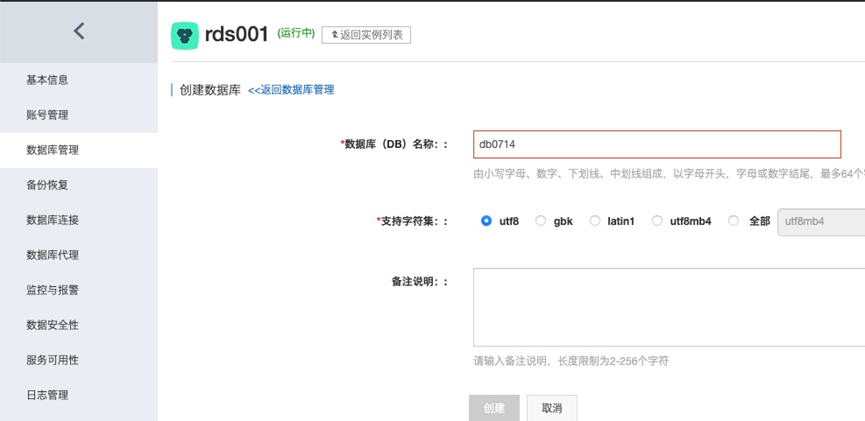Focus the 数据库（DB）名称 input field

click(x=657, y=145)
